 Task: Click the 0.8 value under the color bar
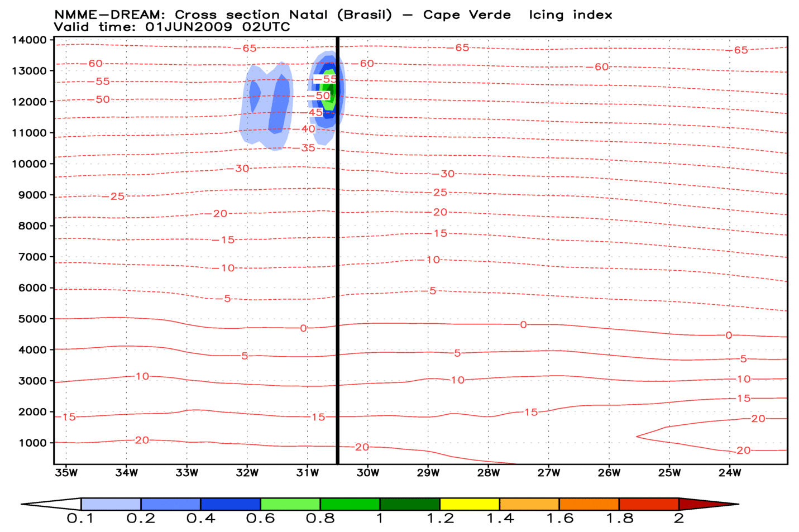coord(320,519)
